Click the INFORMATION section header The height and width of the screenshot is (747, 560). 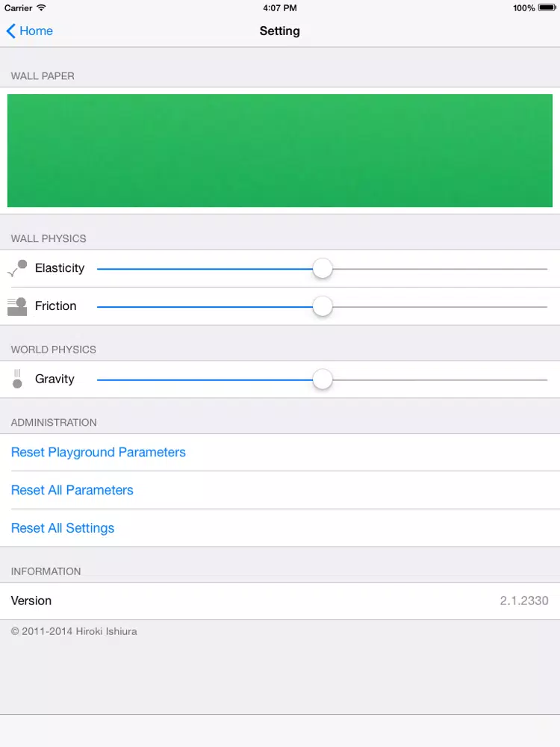(x=46, y=571)
